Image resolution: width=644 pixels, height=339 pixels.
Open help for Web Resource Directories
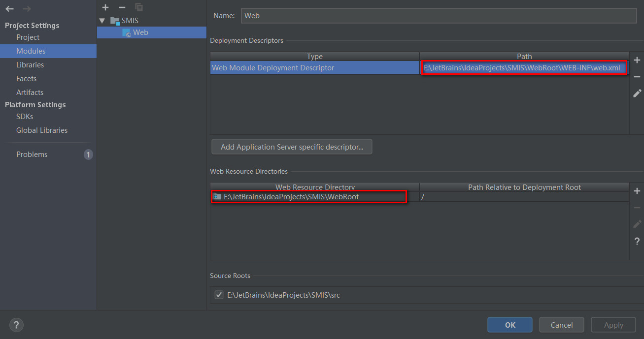point(637,241)
